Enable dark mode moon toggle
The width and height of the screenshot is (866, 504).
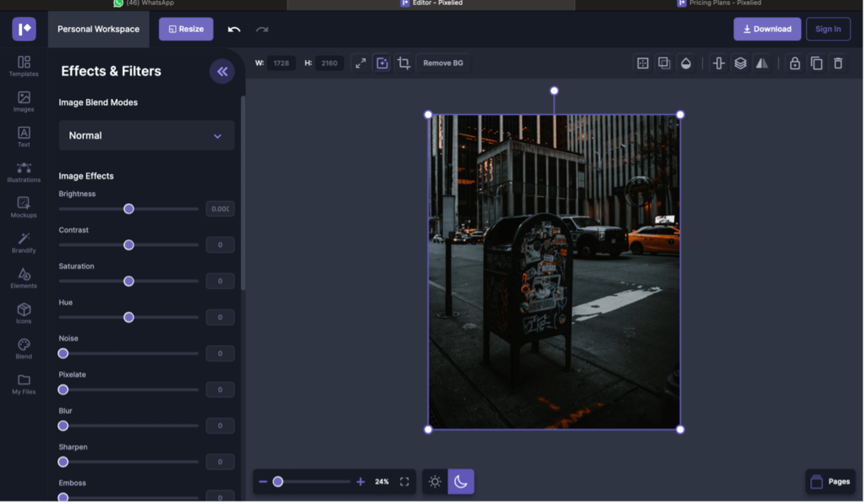[461, 482]
